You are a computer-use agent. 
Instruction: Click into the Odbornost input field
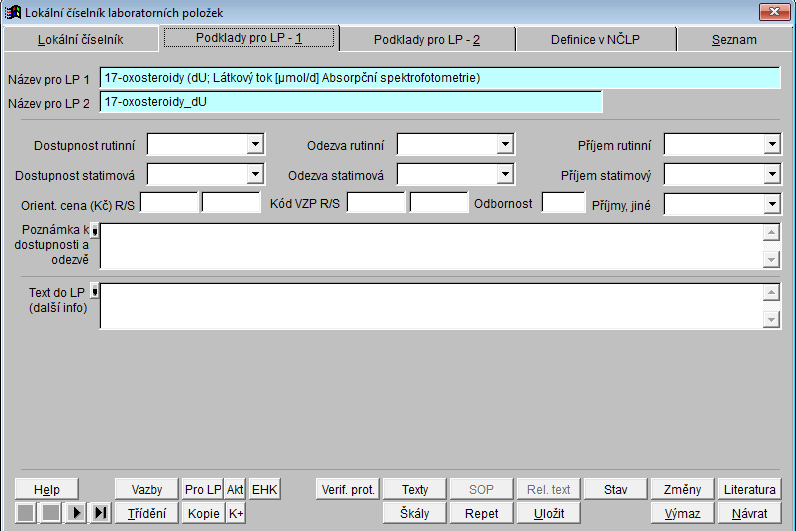(562, 204)
